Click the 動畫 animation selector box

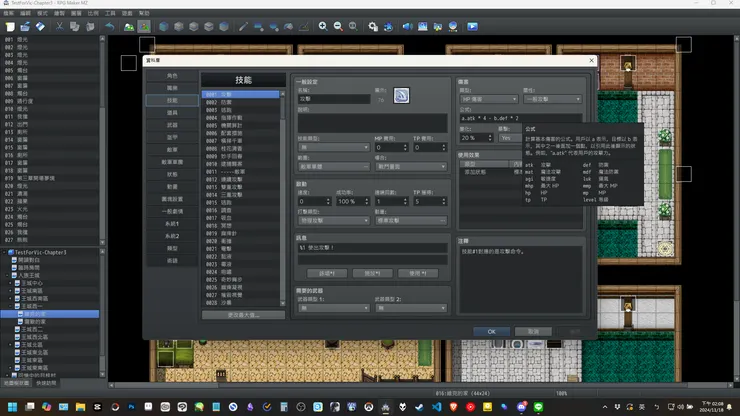coord(411,221)
